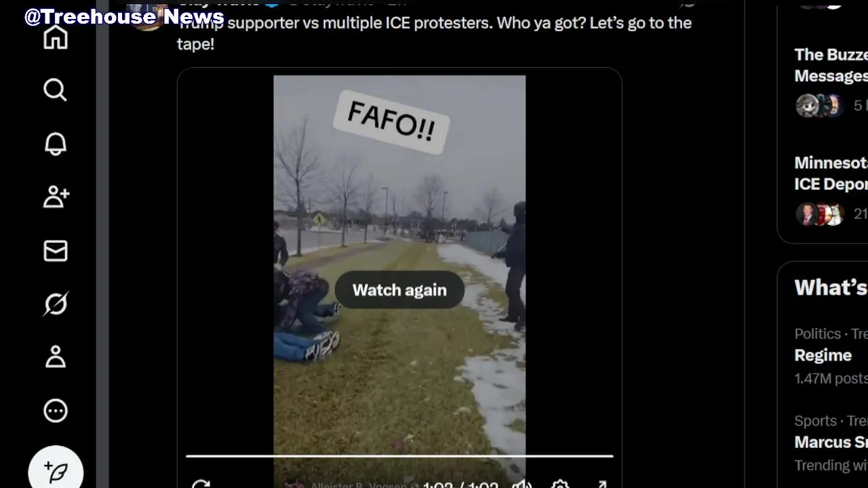Toggle the video volume speaker icon
Screen dimensions: 868x488
point(521,484)
